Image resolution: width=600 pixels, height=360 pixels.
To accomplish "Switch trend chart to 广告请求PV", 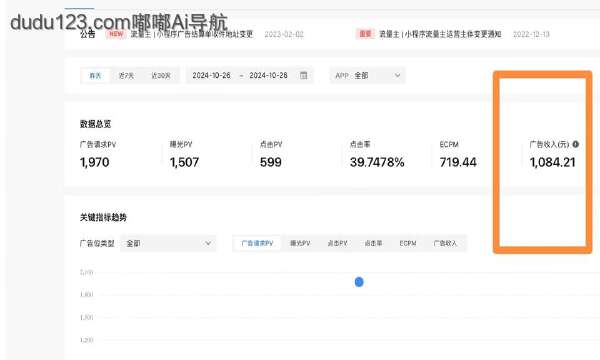I will tap(257, 243).
